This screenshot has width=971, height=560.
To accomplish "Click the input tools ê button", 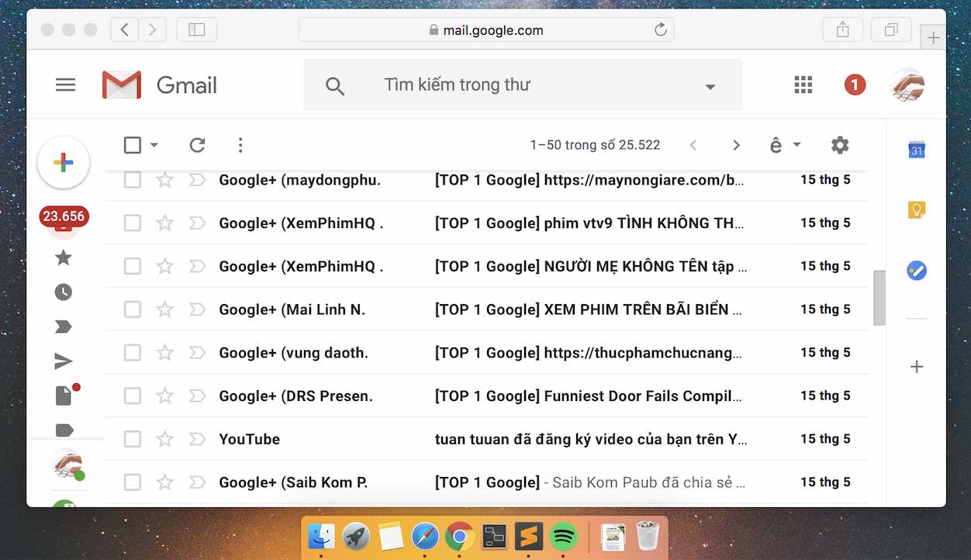I will (x=776, y=145).
